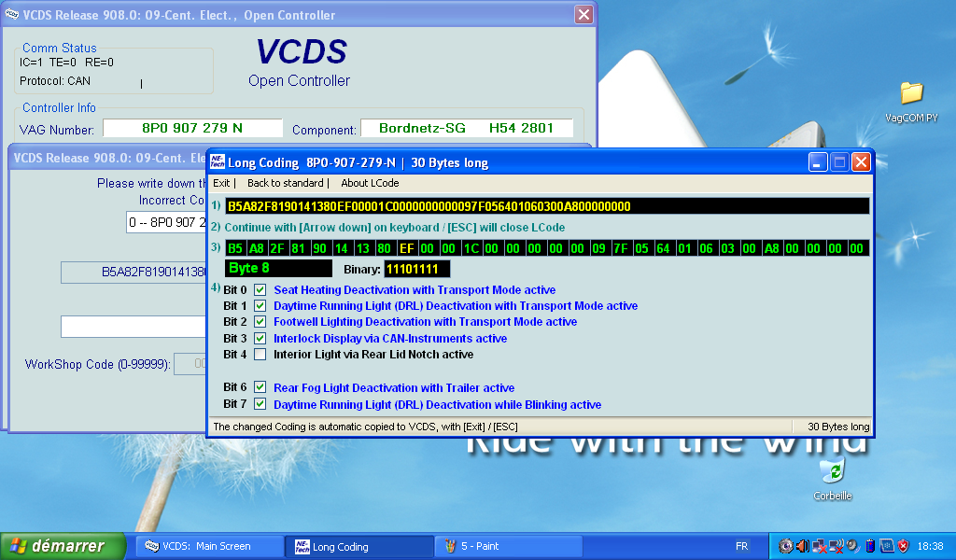Switch to 5 - Paint taskbar item
956x560 pixels.
(510, 546)
